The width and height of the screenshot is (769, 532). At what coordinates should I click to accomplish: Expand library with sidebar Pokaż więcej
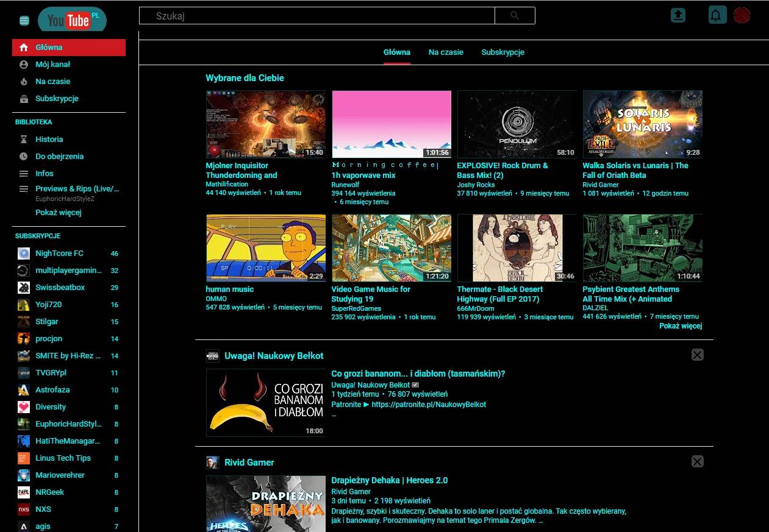58,213
